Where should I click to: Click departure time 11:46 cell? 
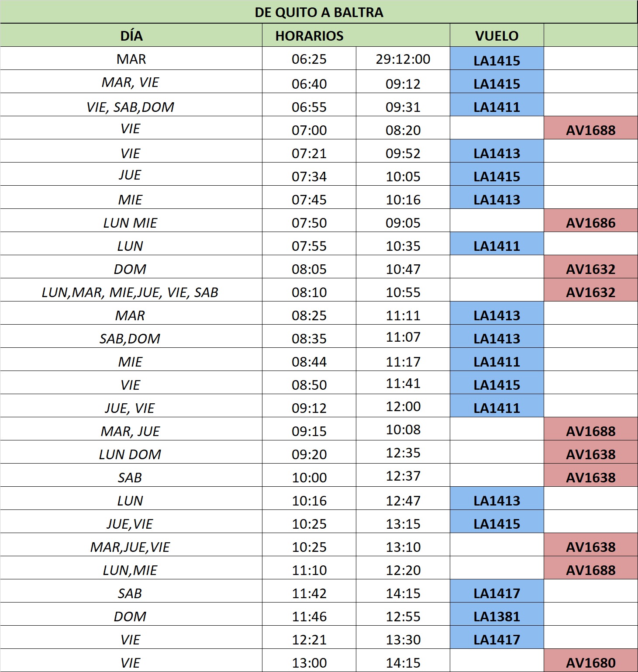point(309,617)
